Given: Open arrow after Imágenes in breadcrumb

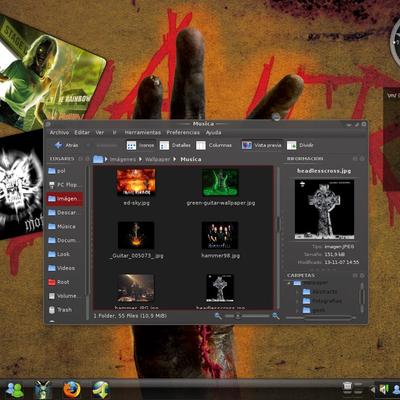Looking at the screenshot, I should (x=140, y=159).
